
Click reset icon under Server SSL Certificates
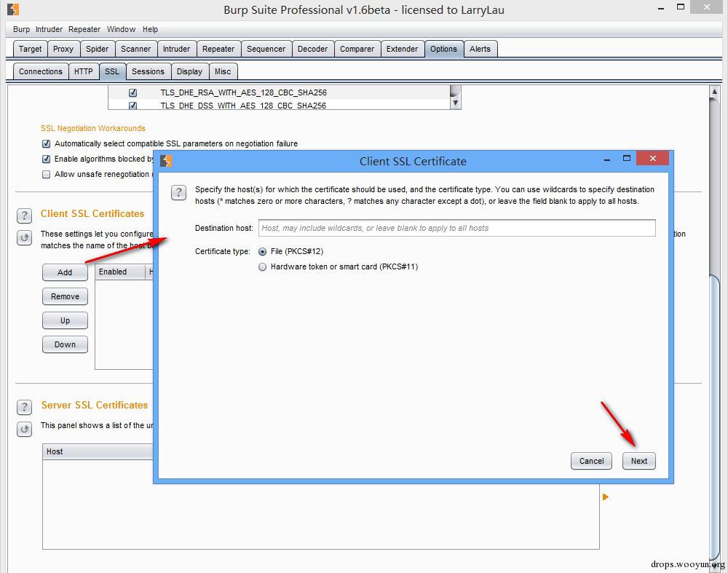(x=25, y=429)
